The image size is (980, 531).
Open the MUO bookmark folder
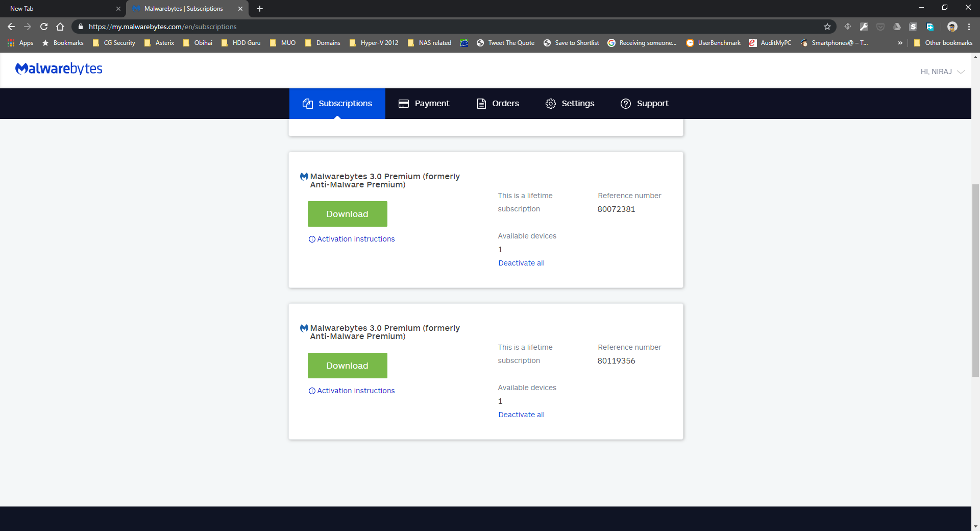tap(283, 43)
